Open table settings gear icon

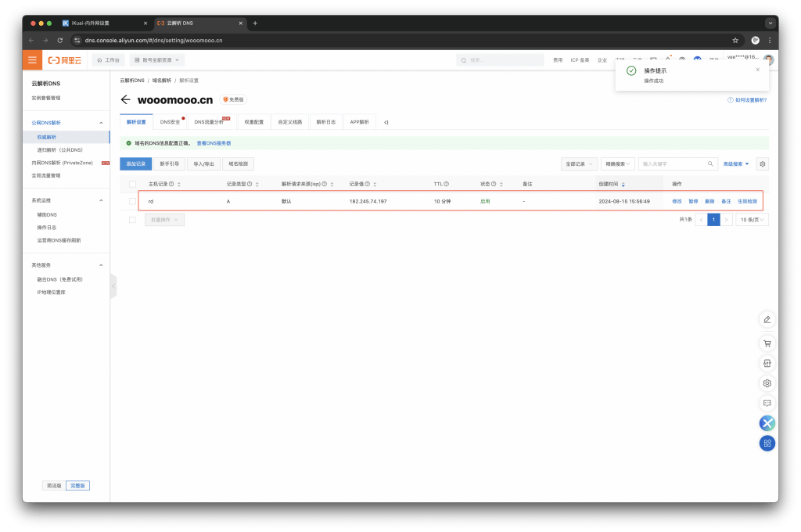(763, 164)
